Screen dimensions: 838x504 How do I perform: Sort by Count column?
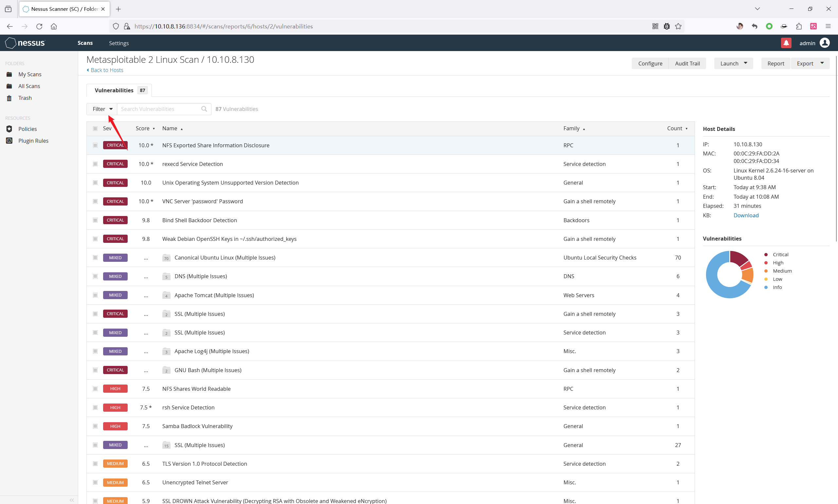tap(677, 128)
